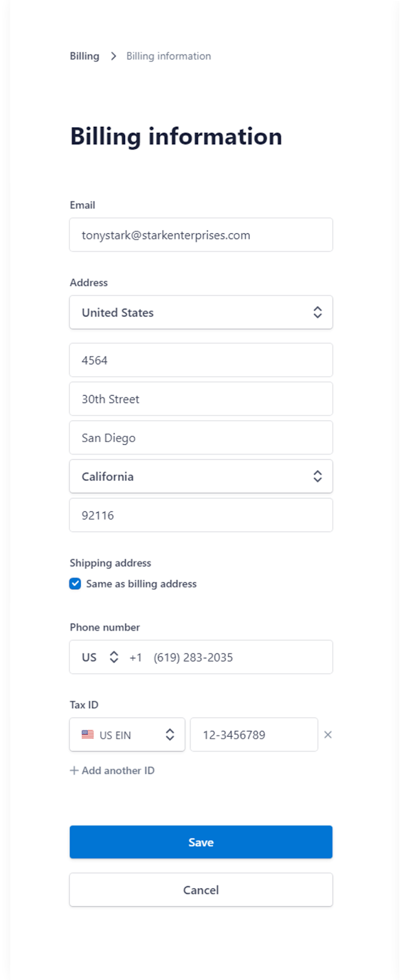Click into the Email input field
Viewport: 408px width, 980px height.
coord(201,235)
